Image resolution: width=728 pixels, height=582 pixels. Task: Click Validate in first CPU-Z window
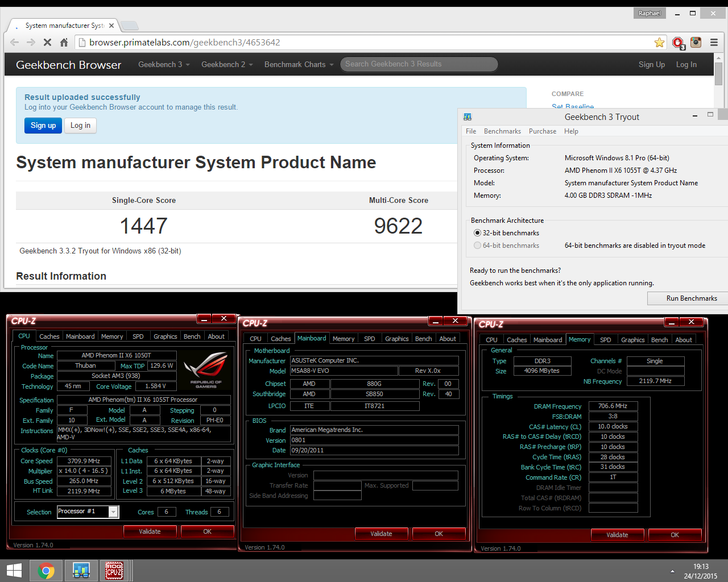coord(150,531)
